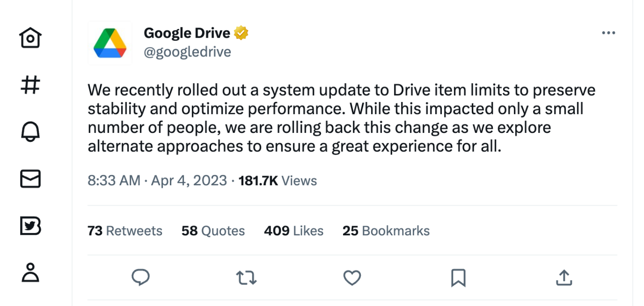
Task: Bookmark the tweet using the bookmark icon
Action: click(458, 278)
